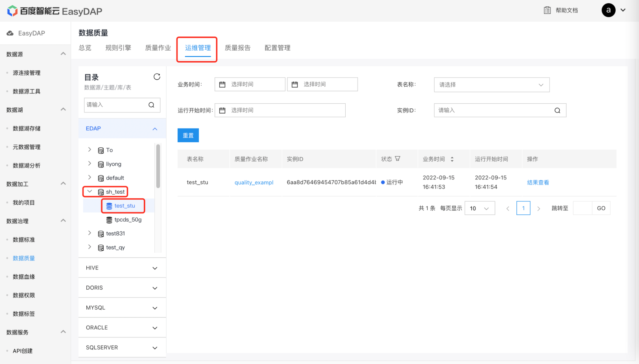Collapse the 数据湖 sidebar section
The width and height of the screenshot is (639, 364).
pos(63,110)
